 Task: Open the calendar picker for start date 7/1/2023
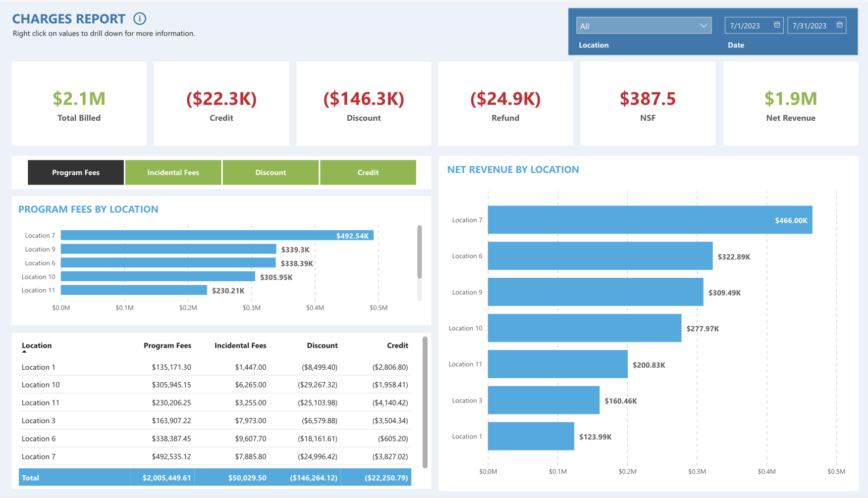pos(777,25)
